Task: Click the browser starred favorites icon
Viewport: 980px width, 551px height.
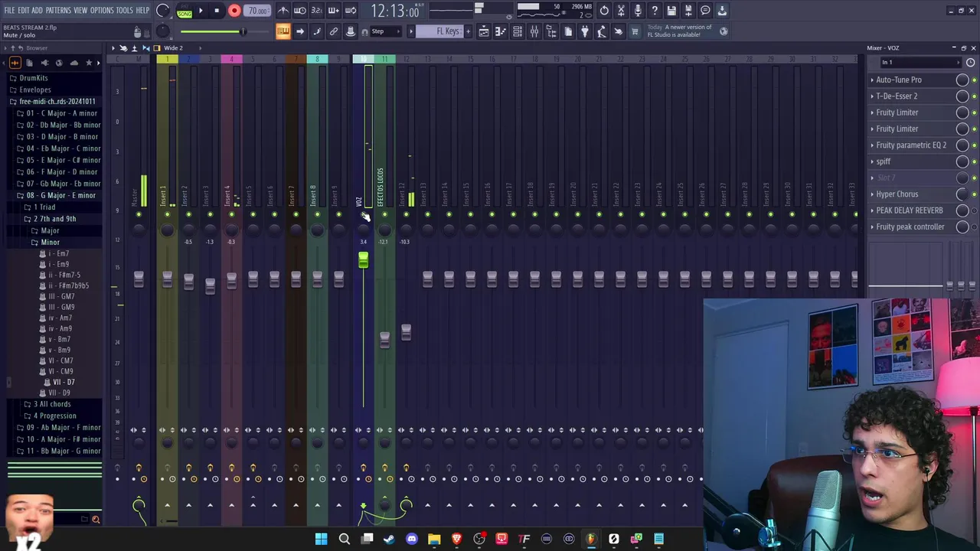Action: 89,63
